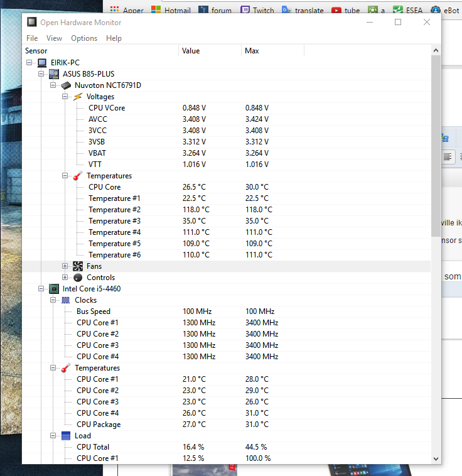Expand the Fans group
462x476 pixels.
coord(65,266)
